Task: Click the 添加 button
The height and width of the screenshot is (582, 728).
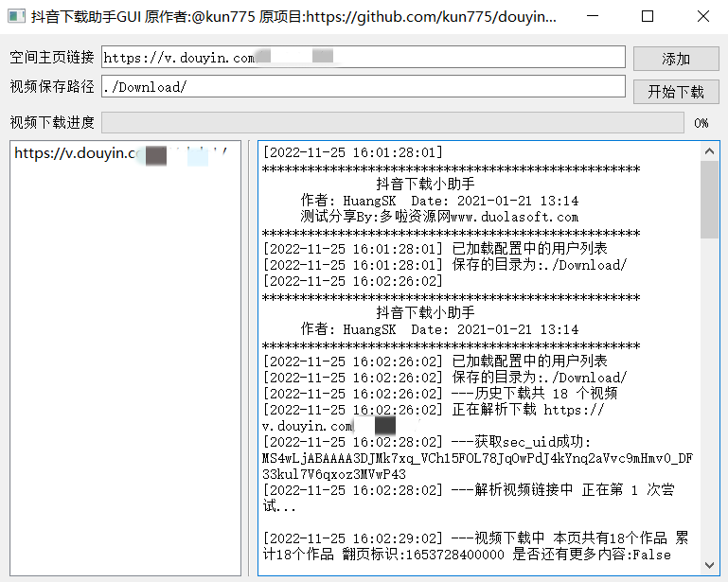Action: pyautogui.click(x=676, y=59)
